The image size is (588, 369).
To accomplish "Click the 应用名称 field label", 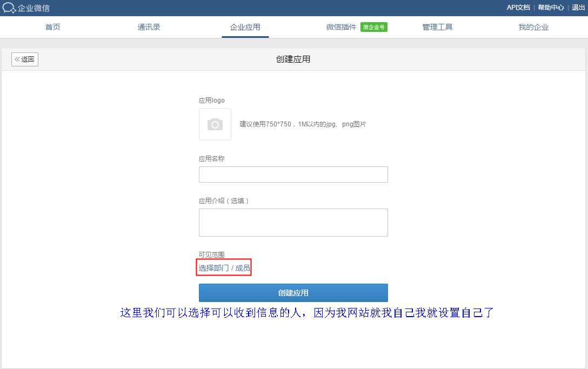I will pyautogui.click(x=211, y=159).
